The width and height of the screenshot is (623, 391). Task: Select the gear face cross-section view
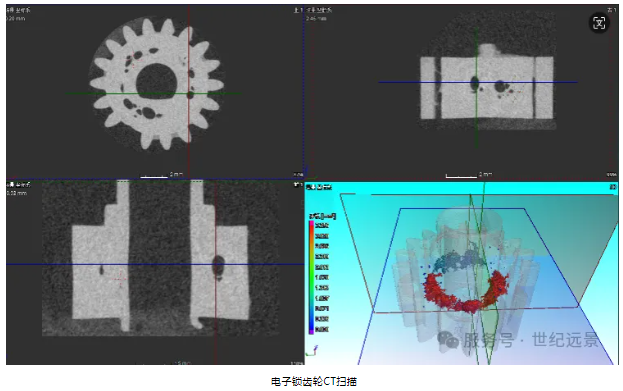point(155,92)
